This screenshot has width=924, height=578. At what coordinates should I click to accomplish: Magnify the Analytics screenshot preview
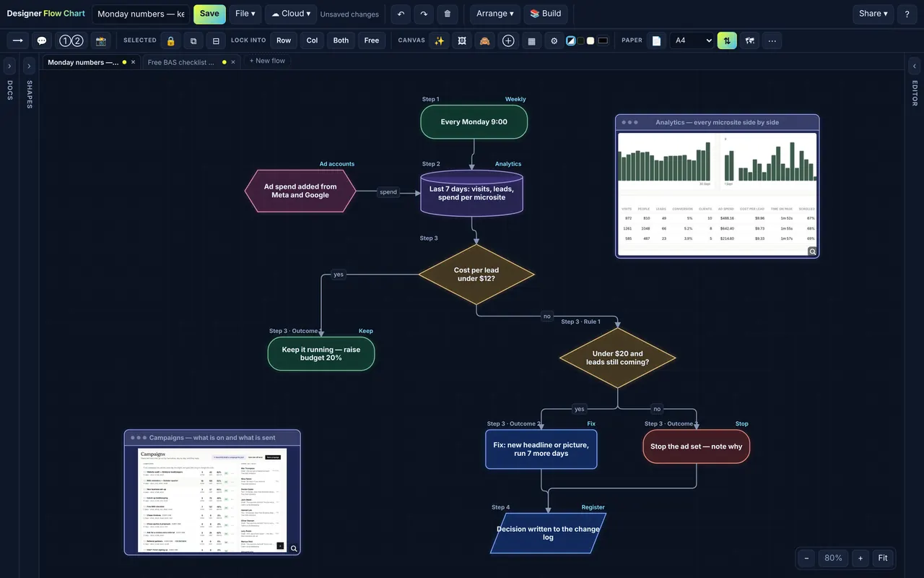[x=813, y=251]
